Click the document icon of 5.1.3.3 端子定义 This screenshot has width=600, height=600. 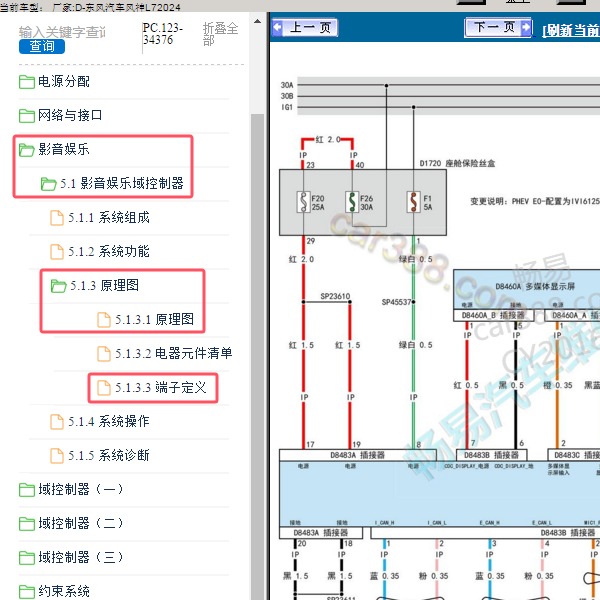104,388
